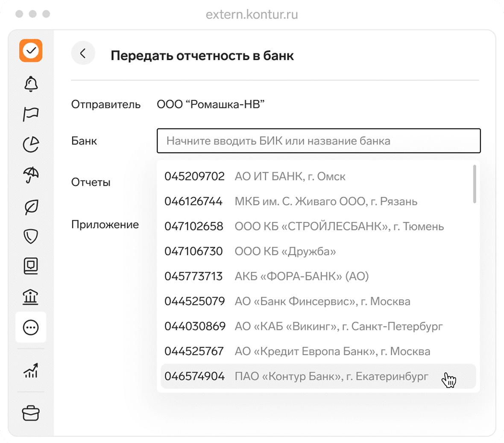Click the back arrow button

coord(83,52)
